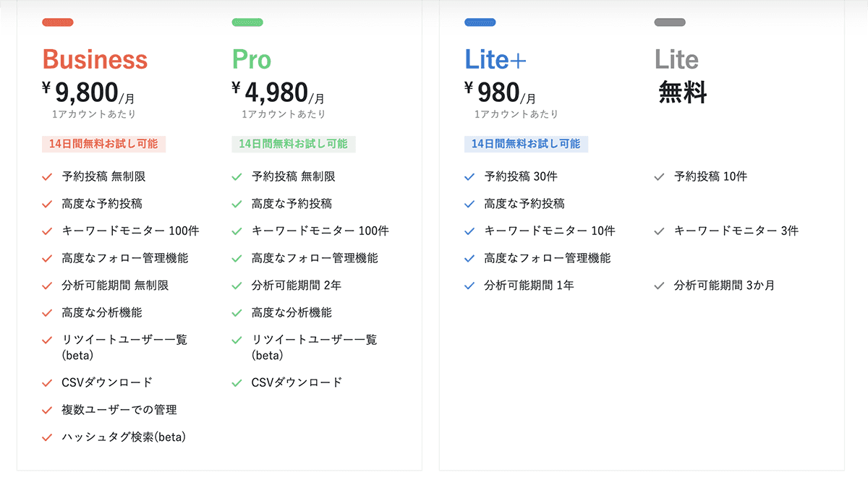
Task: Click the Business plan heading
Action: click(95, 59)
